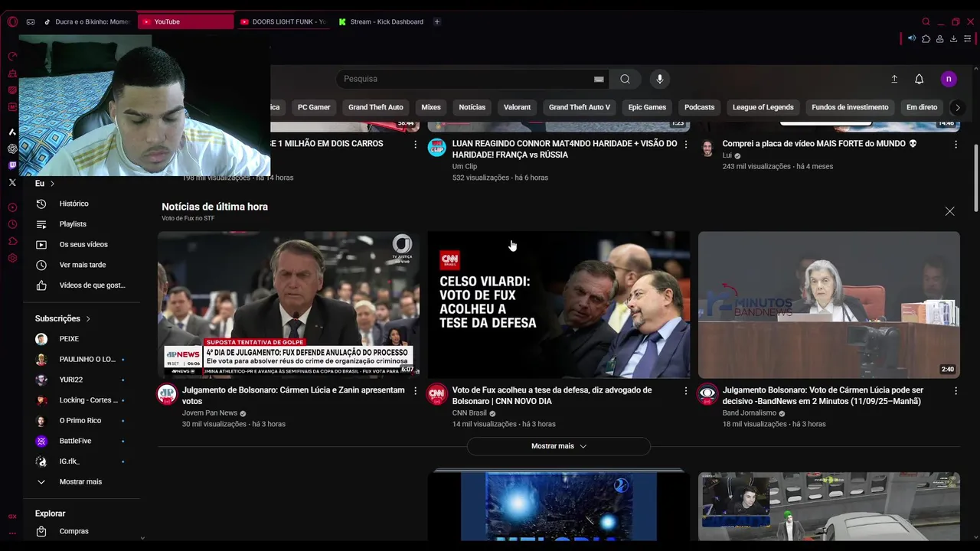
Task: Open 'Ver mais tarde' in sidebar
Action: tap(81, 265)
